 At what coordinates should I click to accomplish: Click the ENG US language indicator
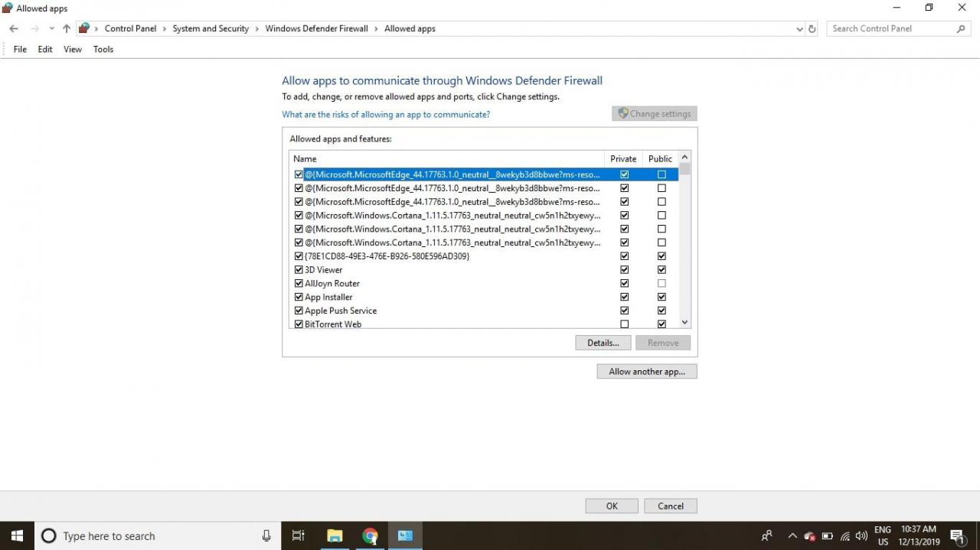coord(883,535)
